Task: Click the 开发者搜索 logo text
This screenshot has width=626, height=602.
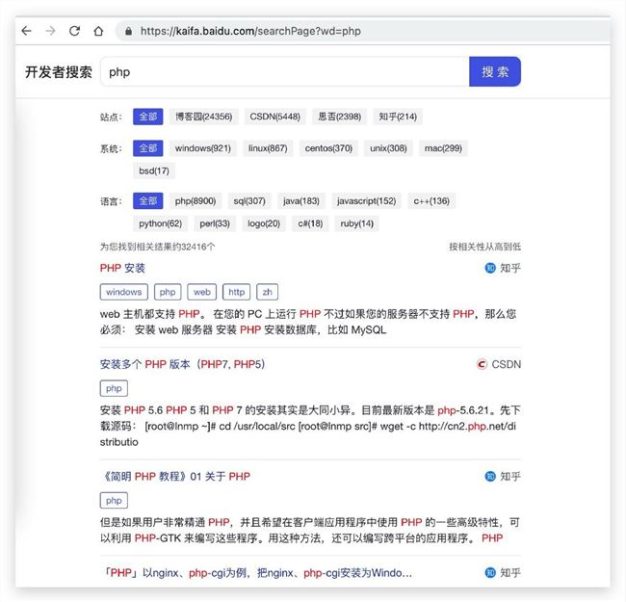Action: [x=58, y=72]
